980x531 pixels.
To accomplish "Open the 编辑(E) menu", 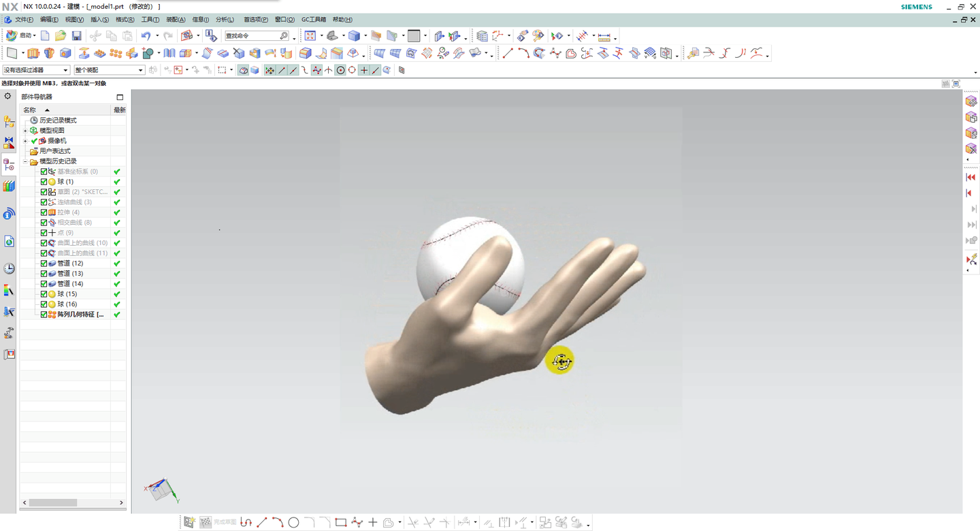I will click(x=49, y=20).
